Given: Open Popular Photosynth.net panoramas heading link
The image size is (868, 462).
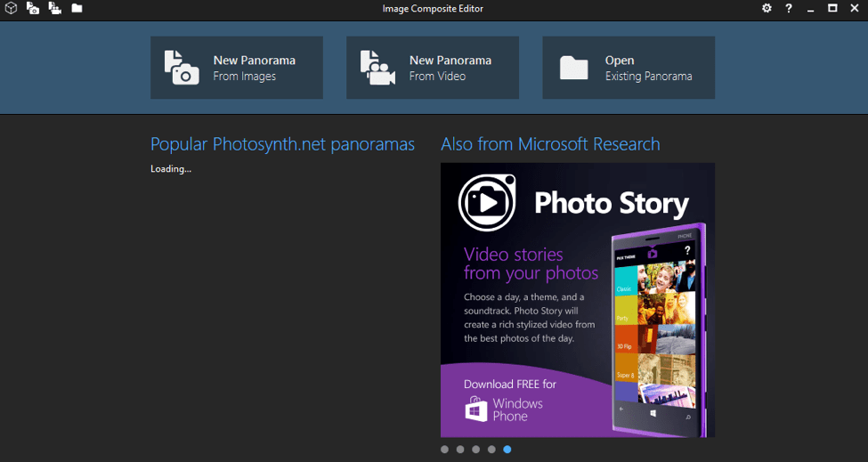Looking at the screenshot, I should tap(282, 144).
